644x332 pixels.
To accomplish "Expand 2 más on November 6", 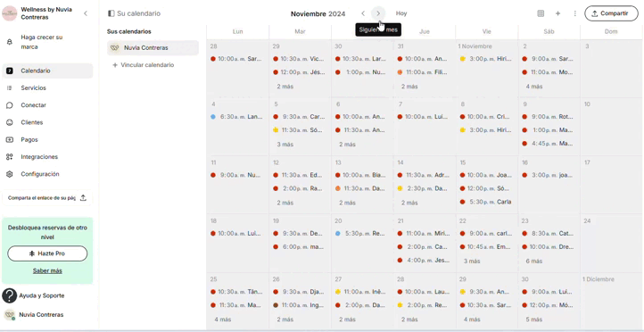I will (347, 145).
